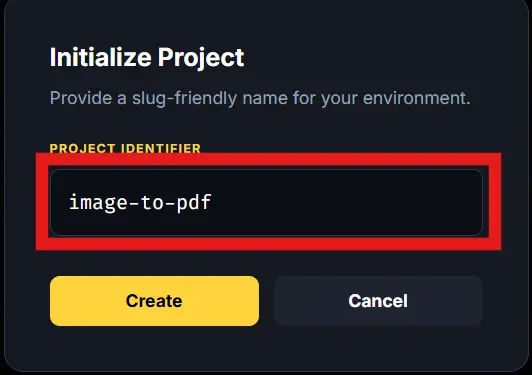Click the word Provide in the description
Screen dimensions: 532x375
81,98
